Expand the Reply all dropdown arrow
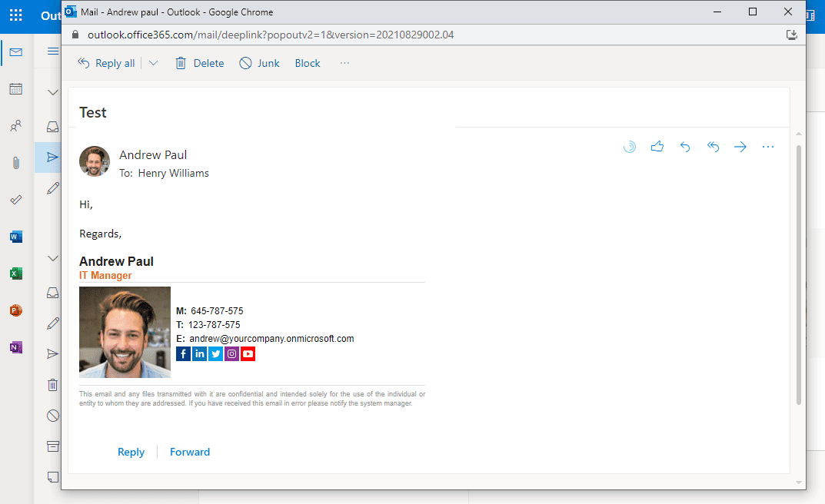Viewport: 825px width, 504px height. pos(153,63)
